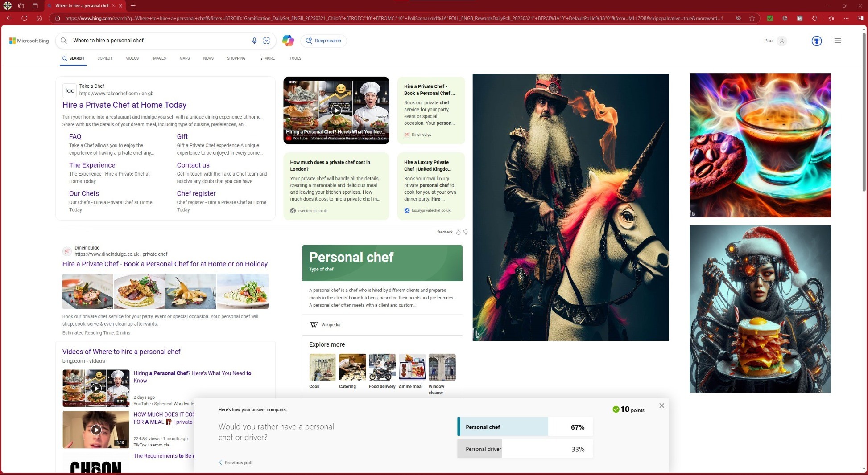This screenshot has width=868, height=475.
Task: Refresh the page in browser toolbar
Action: point(25,18)
